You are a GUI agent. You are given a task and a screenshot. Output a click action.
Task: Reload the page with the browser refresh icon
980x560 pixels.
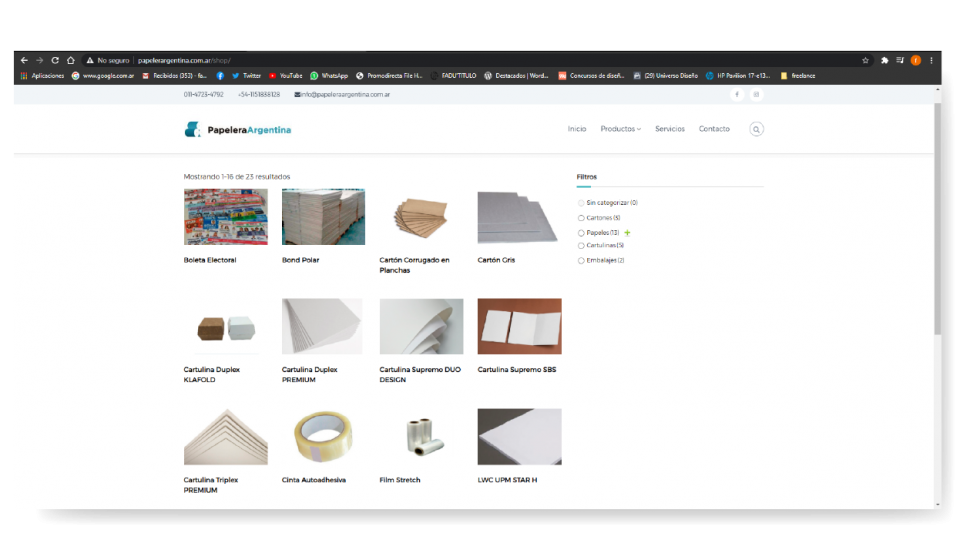click(x=55, y=60)
